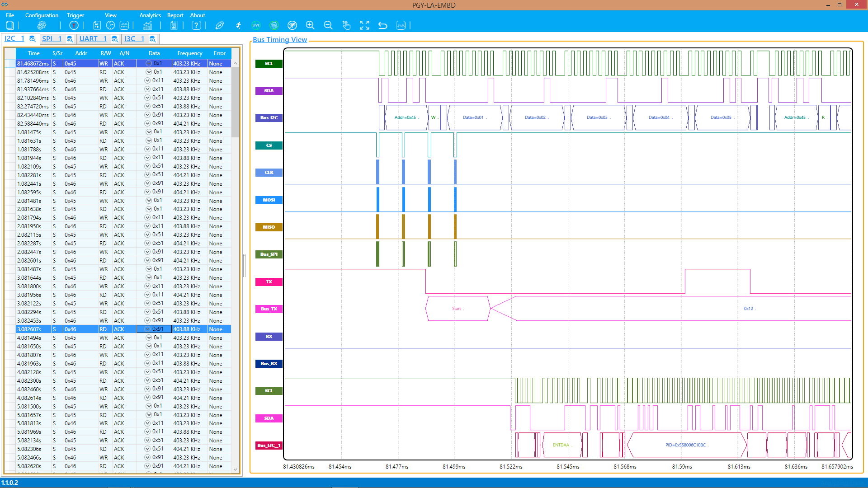Viewport: 868px width, 488px height.
Task: Click the help question mark icon
Action: [x=196, y=25]
